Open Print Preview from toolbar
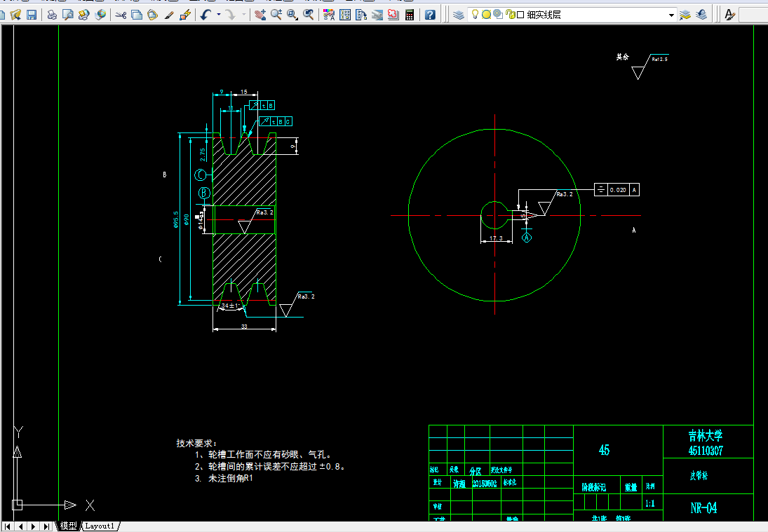Viewport: 768px width, 532px height. 67,14
